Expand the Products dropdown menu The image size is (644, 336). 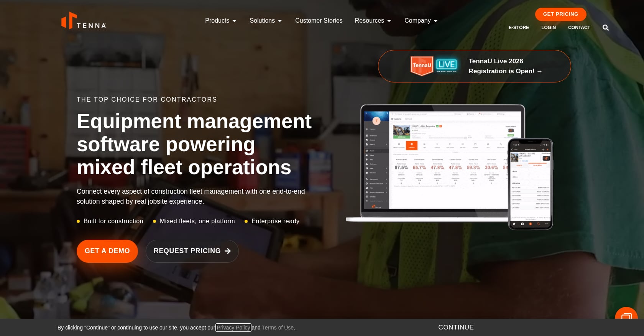[x=220, y=21]
